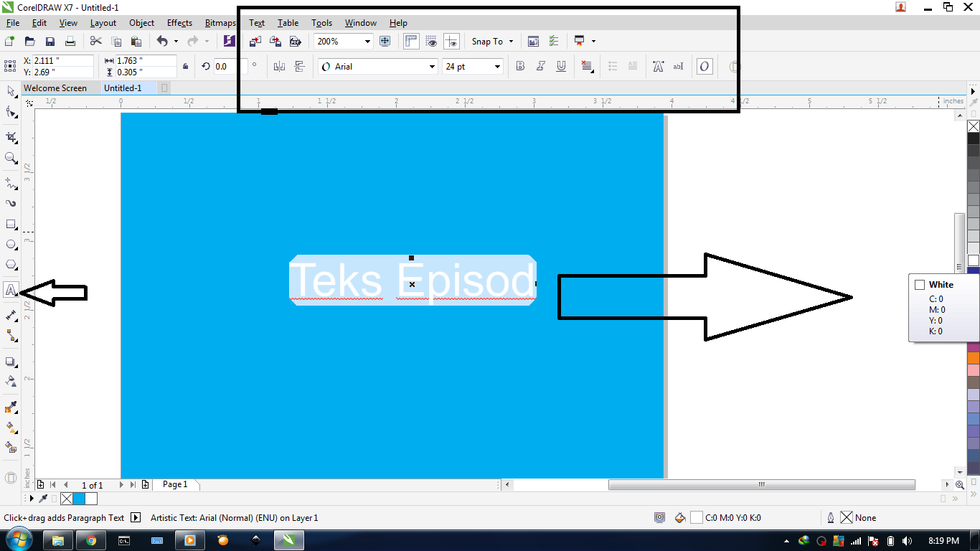Viewport: 980px width, 551px height.
Task: Toggle Show Guidelines button
Action: [x=451, y=42]
